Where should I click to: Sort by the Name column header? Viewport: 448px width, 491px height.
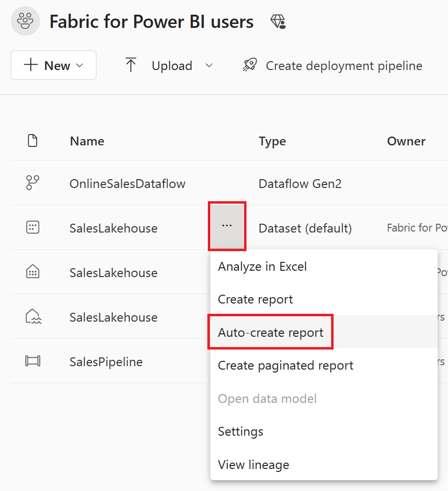coord(87,141)
